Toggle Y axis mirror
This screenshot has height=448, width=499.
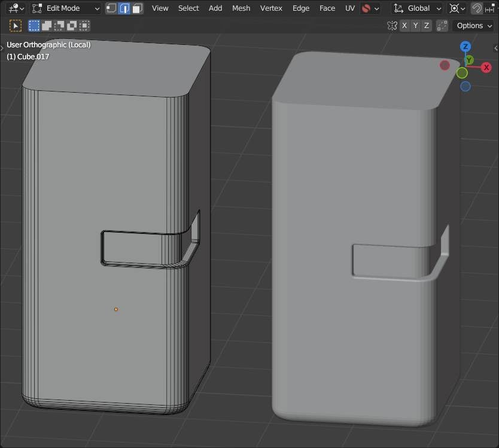pyautogui.click(x=416, y=26)
